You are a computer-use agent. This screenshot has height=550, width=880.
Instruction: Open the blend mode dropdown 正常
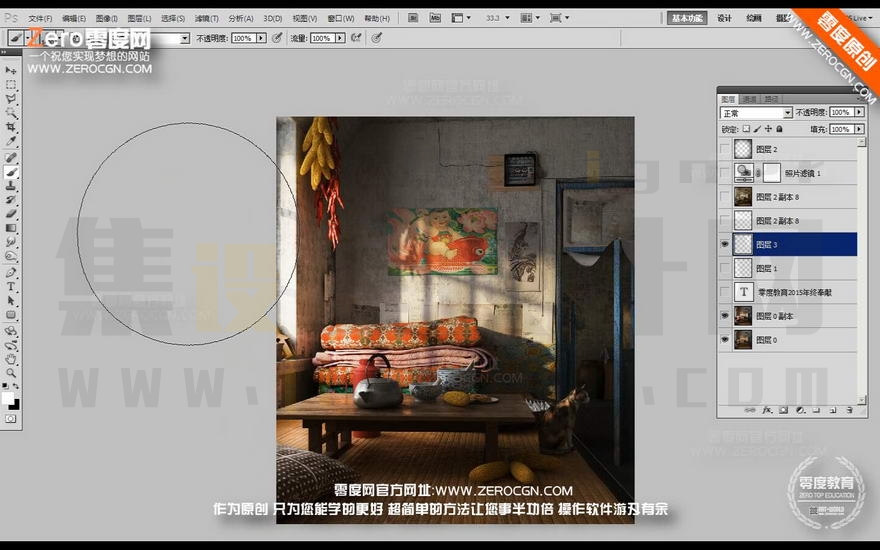click(756, 113)
